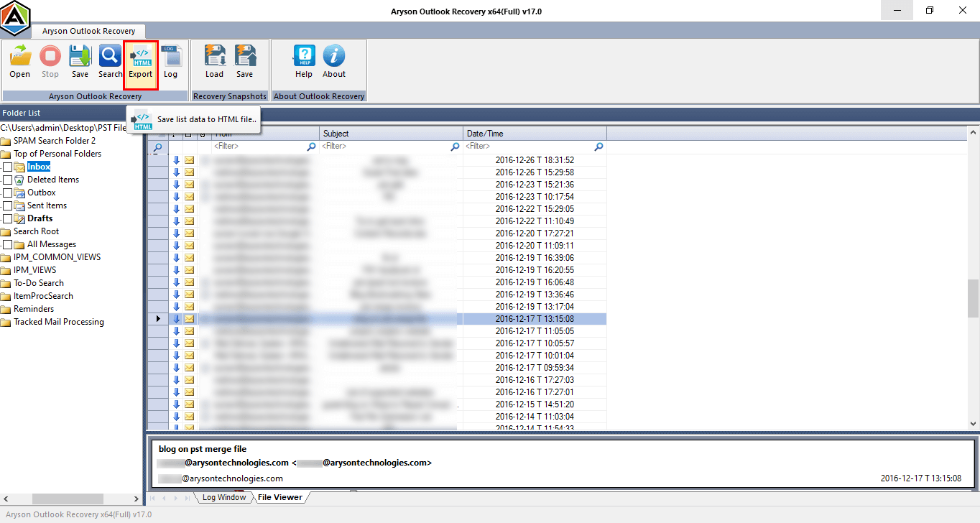
Task: Check the Drafts folder checkbox
Action: 8,218
